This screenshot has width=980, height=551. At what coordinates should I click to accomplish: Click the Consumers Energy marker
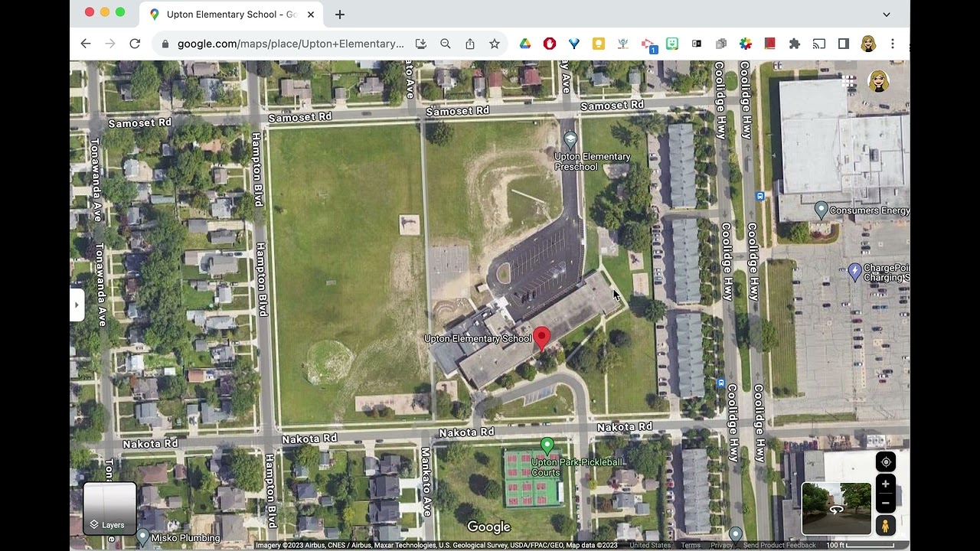tap(822, 209)
